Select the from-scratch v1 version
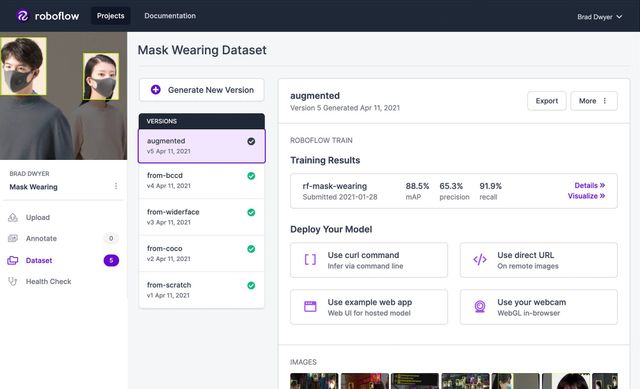Image resolution: width=640 pixels, height=389 pixels. (202, 290)
